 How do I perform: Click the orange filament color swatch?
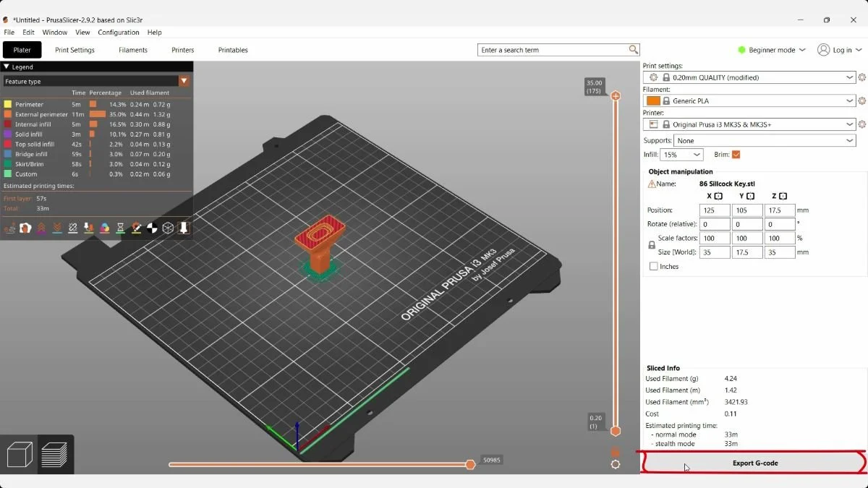click(653, 101)
